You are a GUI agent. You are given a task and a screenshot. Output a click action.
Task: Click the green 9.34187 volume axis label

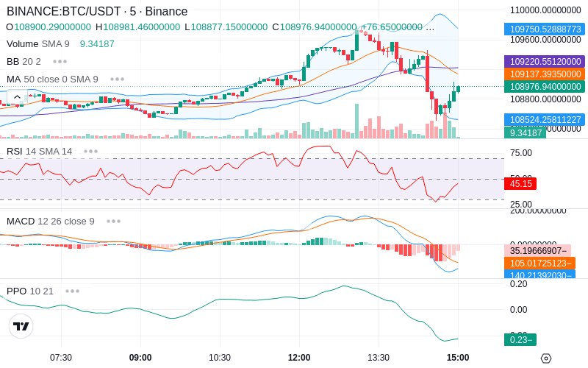point(525,132)
